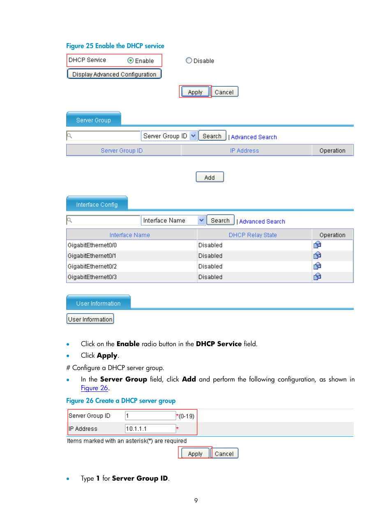Click the IP Address input field containing 10.1.1.1
392x532 pixels.
(150, 428)
